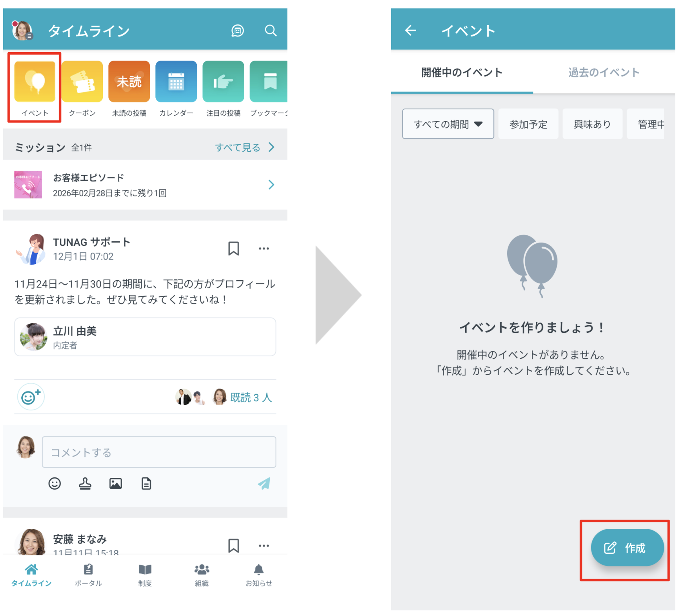Open the カレンダー calendar shortcut icon

tap(176, 82)
